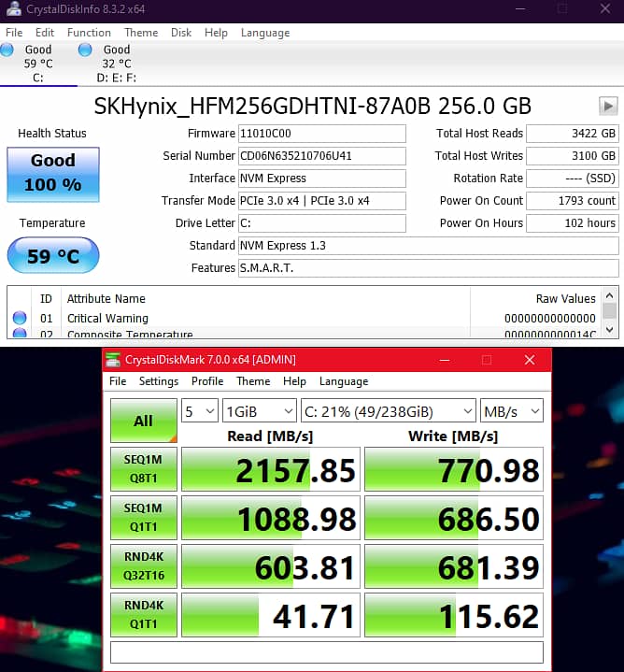The width and height of the screenshot is (624, 672).
Task: Open the 1GiB test size dropdown
Action: click(x=259, y=411)
